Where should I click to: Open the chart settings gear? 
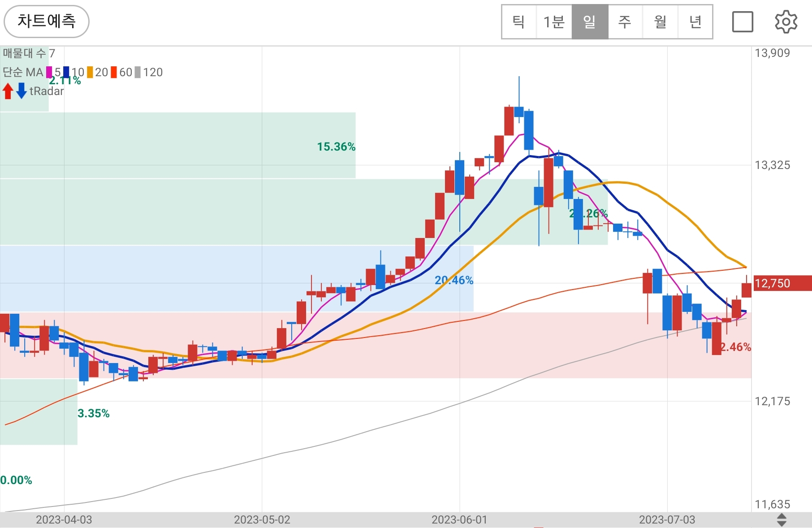pos(786,22)
